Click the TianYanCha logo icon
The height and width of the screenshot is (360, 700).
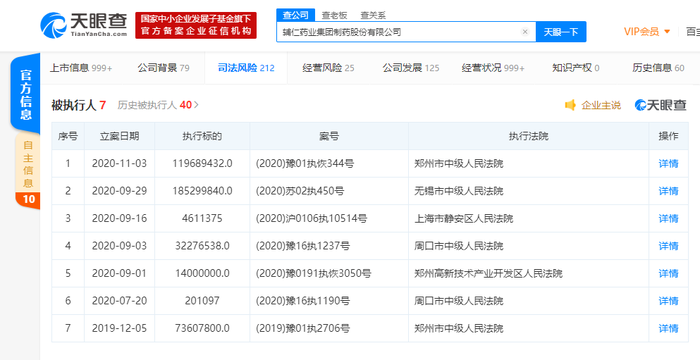[53, 25]
